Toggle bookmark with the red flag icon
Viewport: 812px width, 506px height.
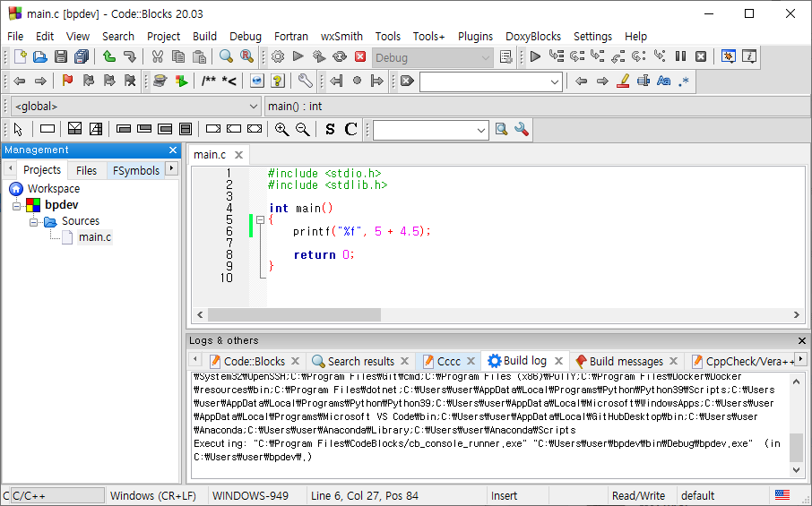coord(67,81)
